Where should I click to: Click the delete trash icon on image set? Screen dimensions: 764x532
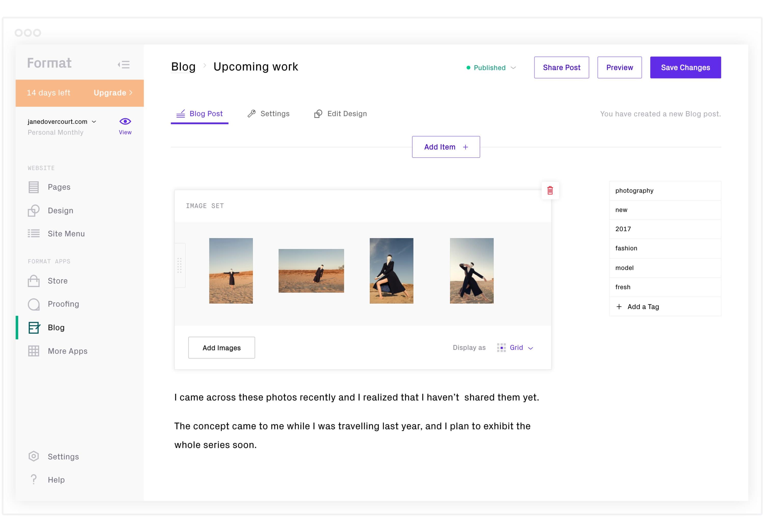point(550,190)
